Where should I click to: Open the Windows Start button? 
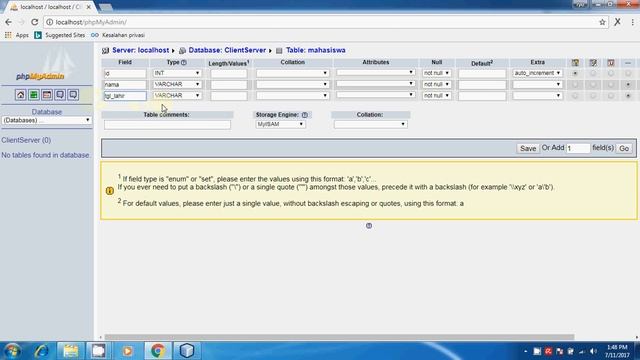click(12, 351)
